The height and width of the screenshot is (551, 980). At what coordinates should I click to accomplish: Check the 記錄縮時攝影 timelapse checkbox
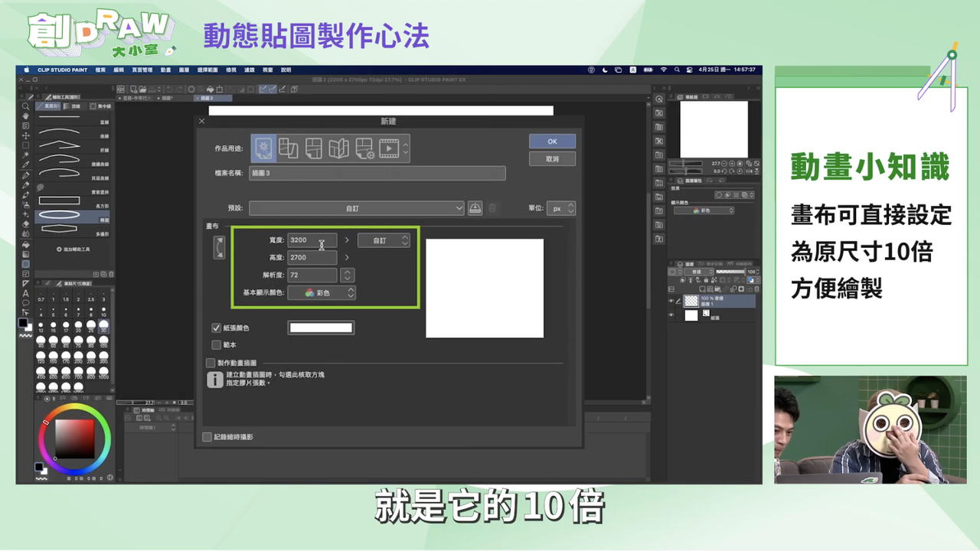pyautogui.click(x=207, y=437)
